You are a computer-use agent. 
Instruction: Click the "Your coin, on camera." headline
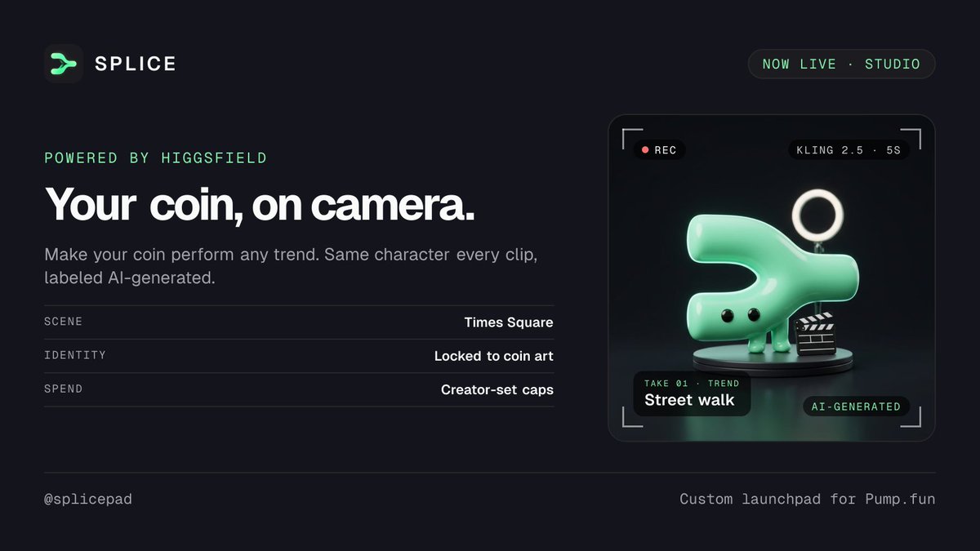coord(260,204)
